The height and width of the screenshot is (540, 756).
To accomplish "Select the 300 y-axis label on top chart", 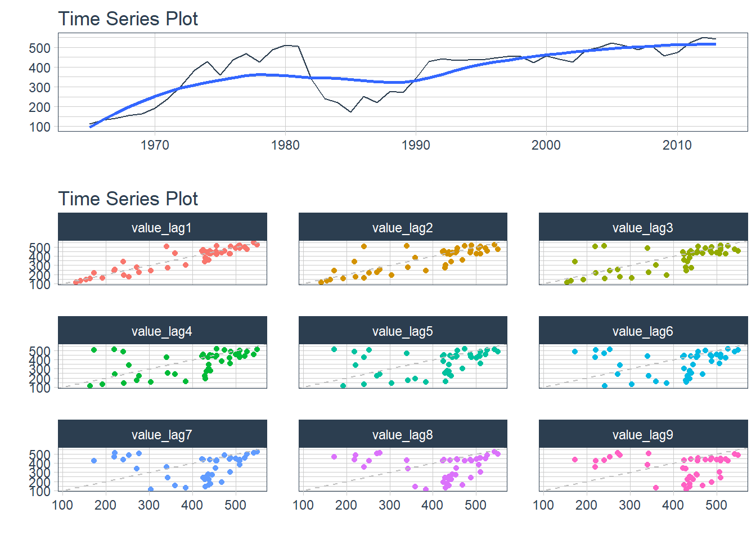I will 40,88.
